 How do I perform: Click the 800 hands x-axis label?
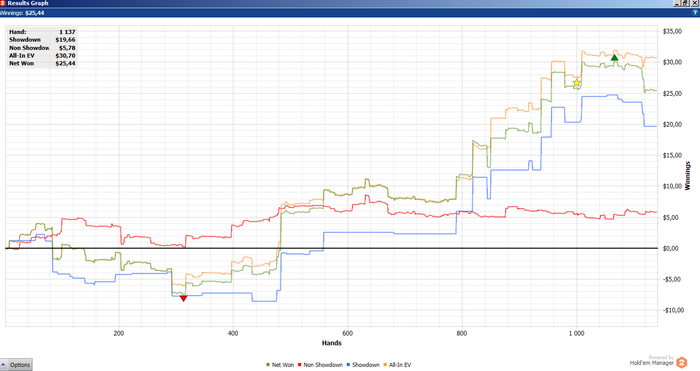pos(462,333)
